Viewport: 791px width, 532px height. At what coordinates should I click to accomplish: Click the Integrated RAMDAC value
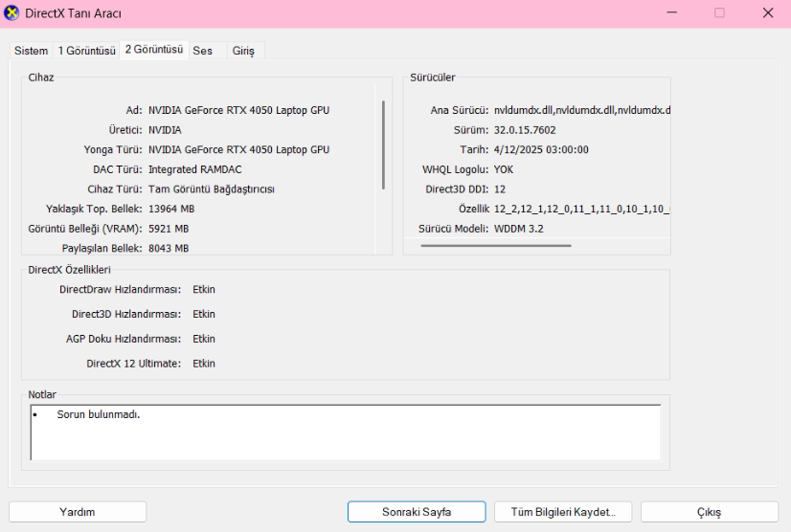pyautogui.click(x=194, y=169)
